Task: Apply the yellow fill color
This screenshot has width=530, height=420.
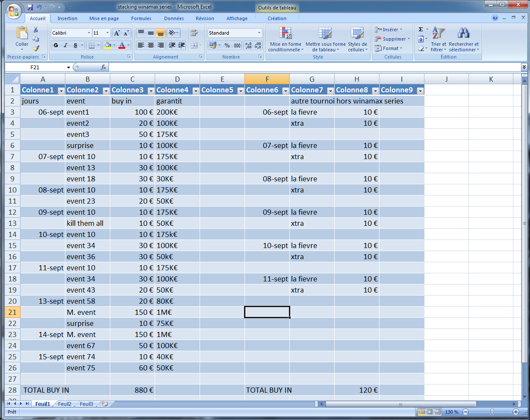Action: click(x=107, y=45)
